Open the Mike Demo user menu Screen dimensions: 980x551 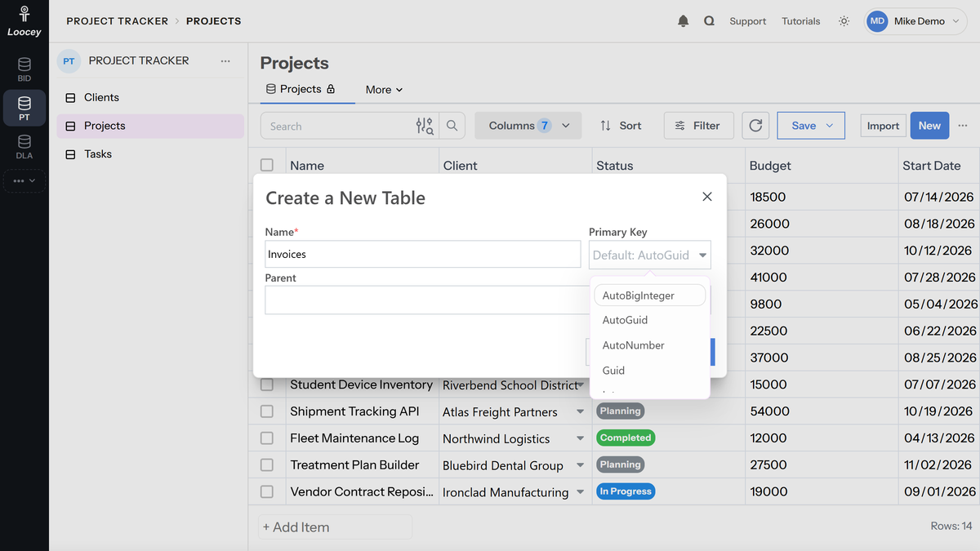pyautogui.click(x=915, y=21)
